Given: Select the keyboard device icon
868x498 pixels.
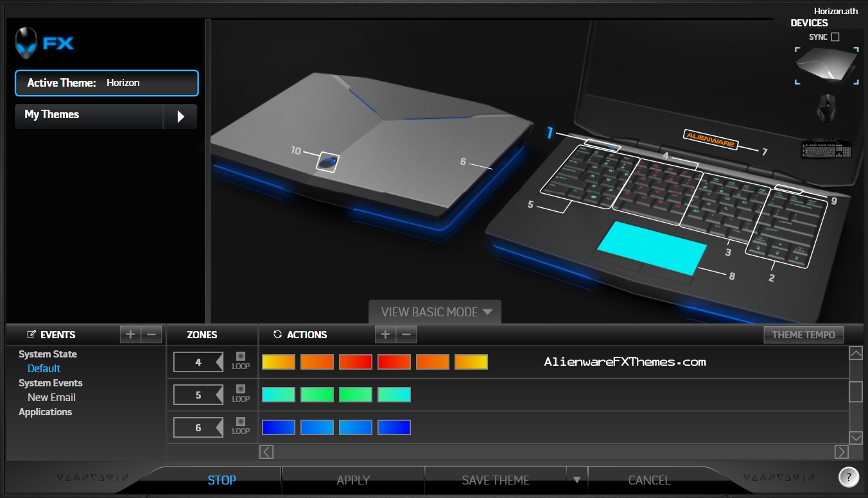Looking at the screenshot, I should coord(827,150).
